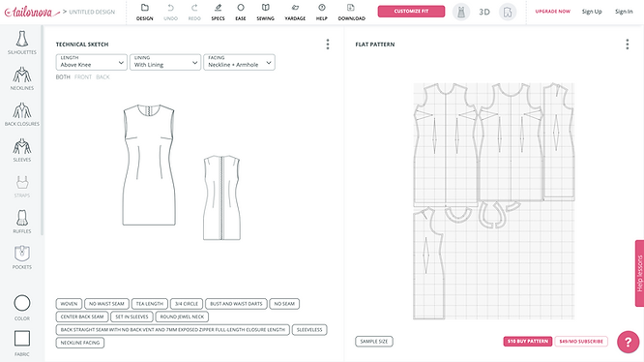Open Flat Pattern three-dot menu
Screen dimensions: 644x362
(628, 44)
